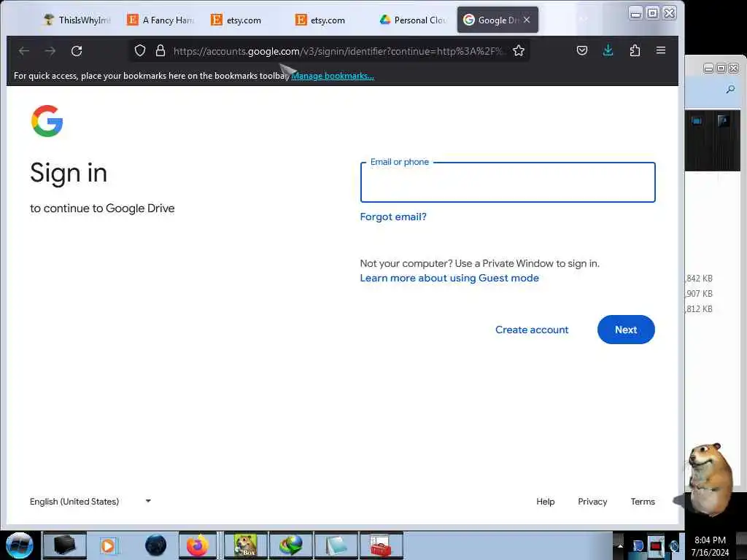
Task: Close the Google Drive sign-in tab
Action: pyautogui.click(x=527, y=20)
